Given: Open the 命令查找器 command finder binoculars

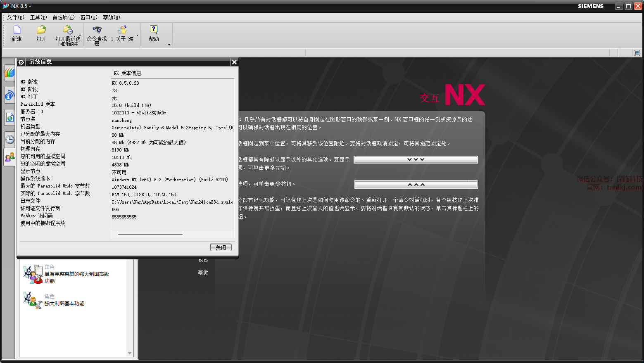Looking at the screenshot, I should pos(97,30).
